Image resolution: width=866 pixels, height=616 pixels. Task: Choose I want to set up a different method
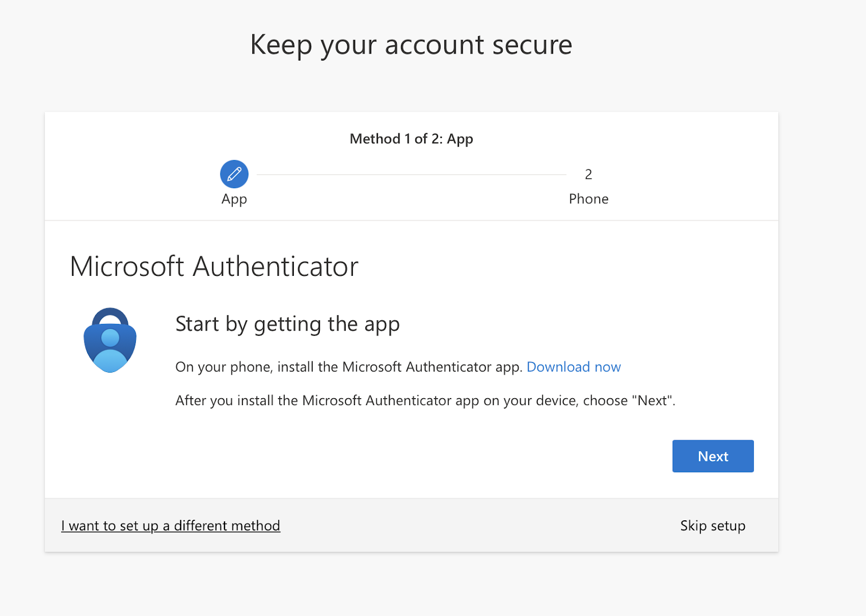coord(170,526)
